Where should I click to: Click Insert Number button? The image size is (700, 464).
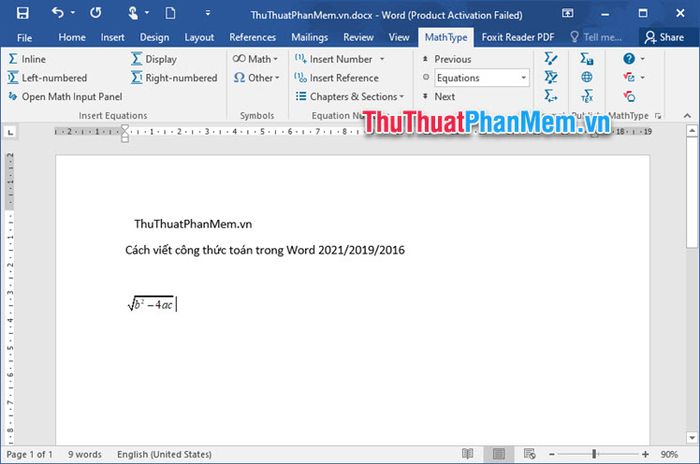(334, 59)
